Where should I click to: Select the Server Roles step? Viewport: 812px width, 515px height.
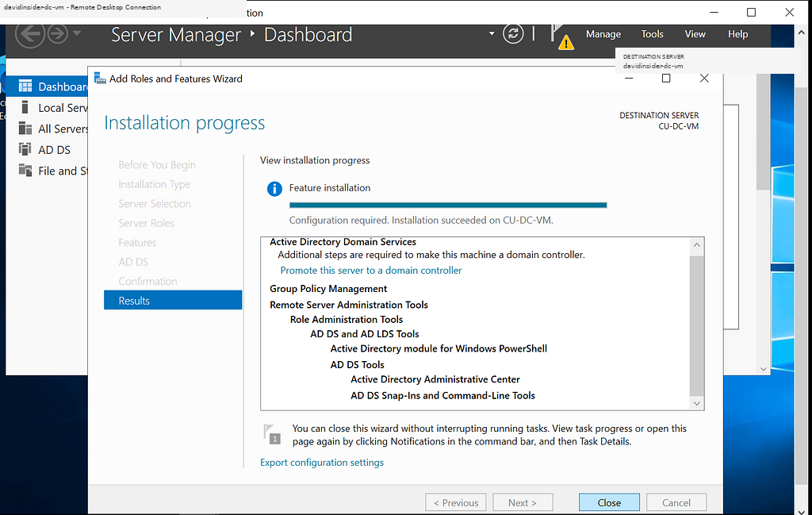pos(146,223)
